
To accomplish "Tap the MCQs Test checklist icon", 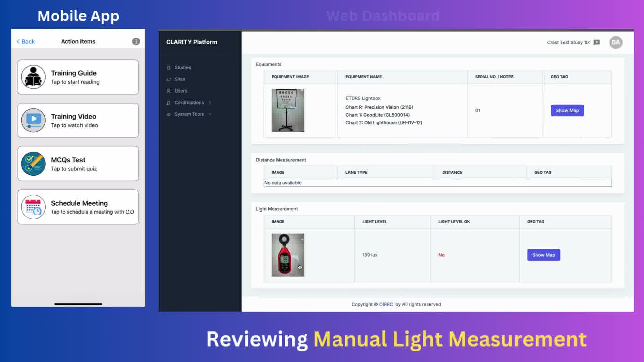I will [x=33, y=164].
